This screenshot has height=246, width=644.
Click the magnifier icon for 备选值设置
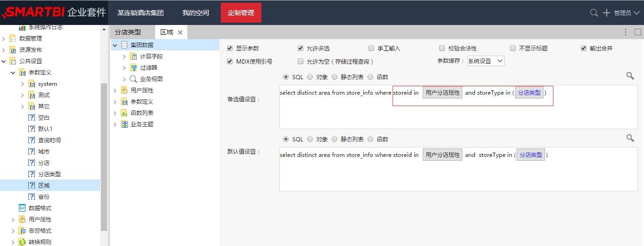pos(630,76)
